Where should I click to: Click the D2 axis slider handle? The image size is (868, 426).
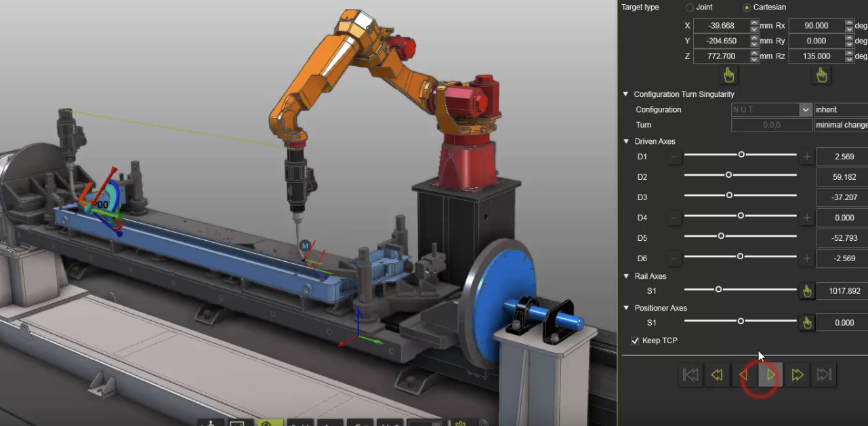[x=729, y=175]
